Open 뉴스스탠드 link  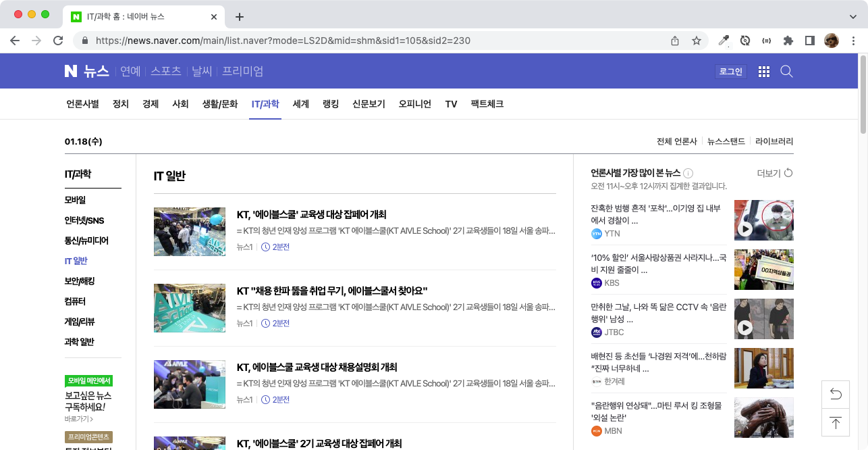726,141
